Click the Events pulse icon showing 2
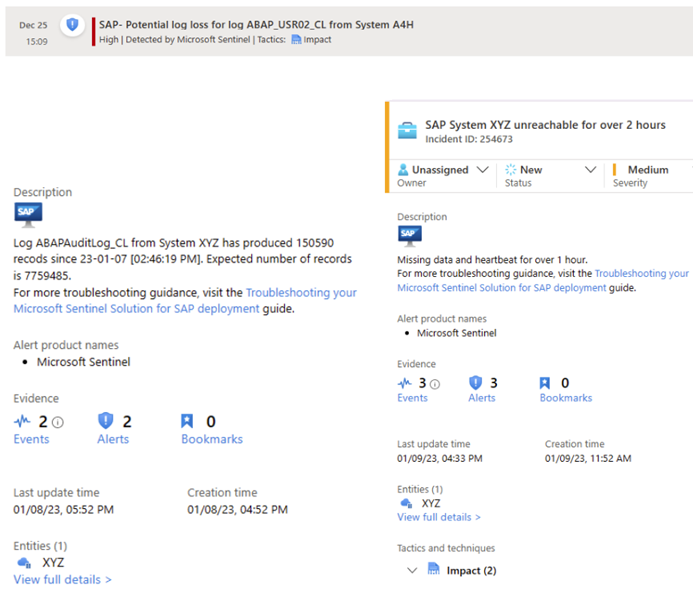693x597 pixels. [x=24, y=422]
